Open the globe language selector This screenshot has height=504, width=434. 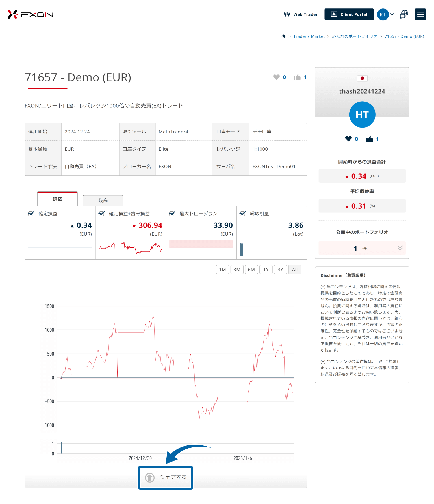click(404, 14)
